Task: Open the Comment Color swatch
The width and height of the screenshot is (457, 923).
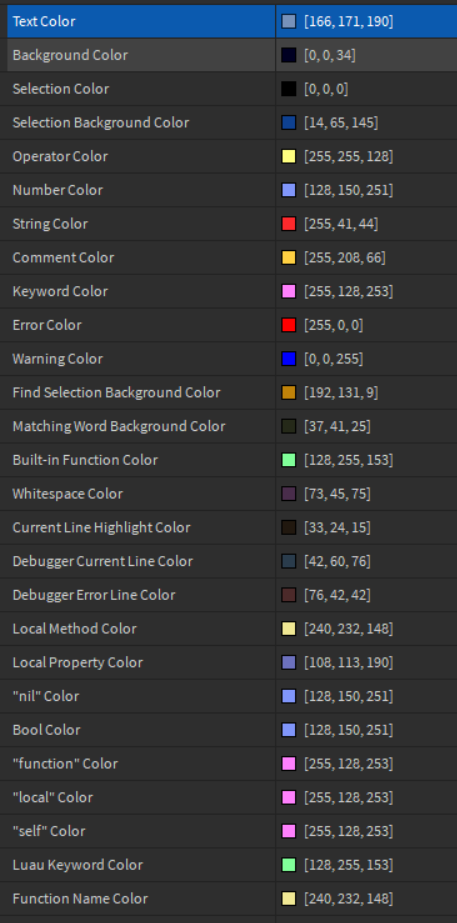Action: click(x=289, y=258)
